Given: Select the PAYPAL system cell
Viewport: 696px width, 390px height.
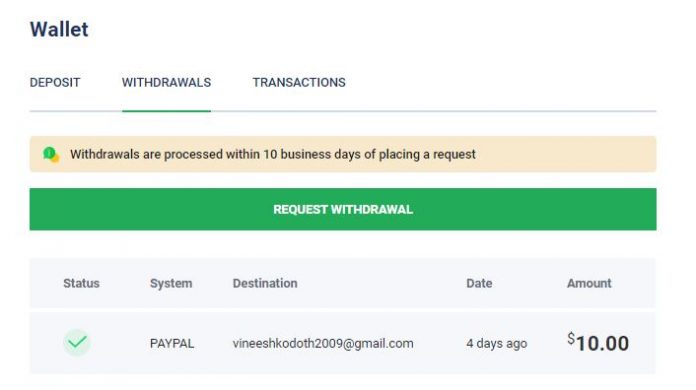Looking at the screenshot, I should (x=172, y=343).
